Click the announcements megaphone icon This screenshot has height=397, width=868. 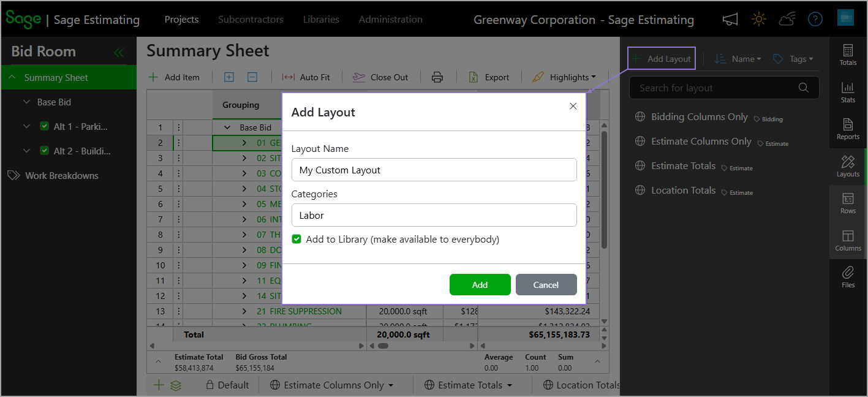point(730,20)
